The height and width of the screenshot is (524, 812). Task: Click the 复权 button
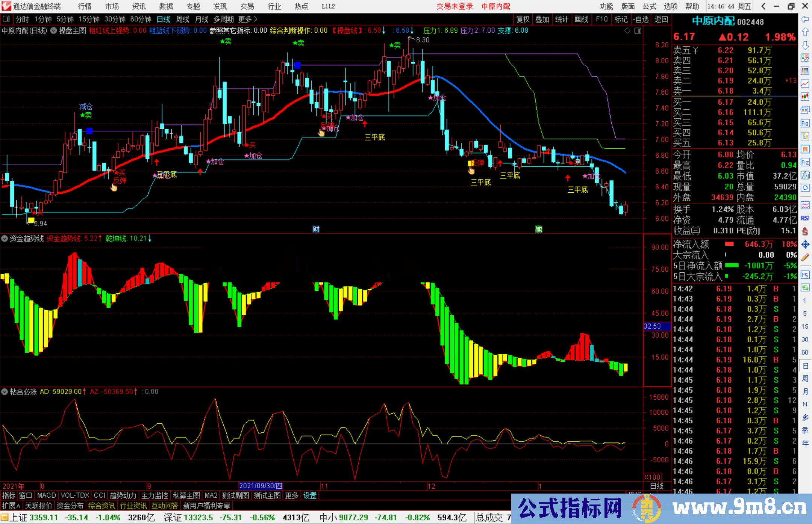[x=523, y=19]
